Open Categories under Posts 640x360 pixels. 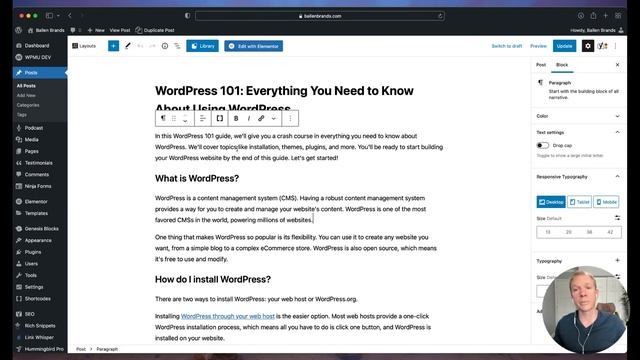pos(28,105)
